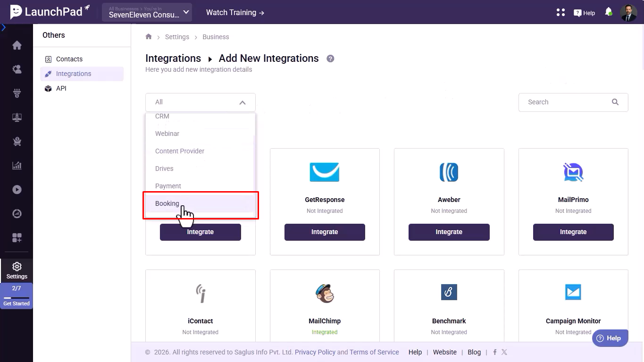Open Settings gear in sidebar

[17, 270]
